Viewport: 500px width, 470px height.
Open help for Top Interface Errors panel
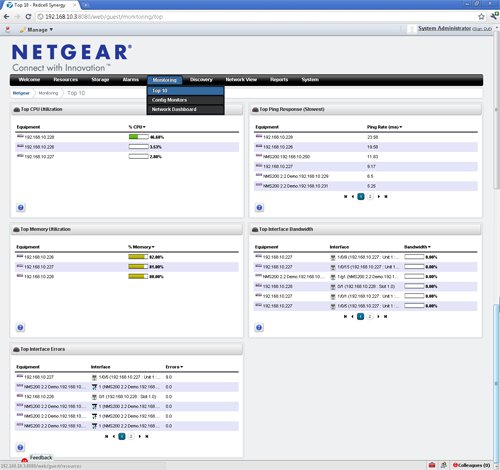[20, 447]
